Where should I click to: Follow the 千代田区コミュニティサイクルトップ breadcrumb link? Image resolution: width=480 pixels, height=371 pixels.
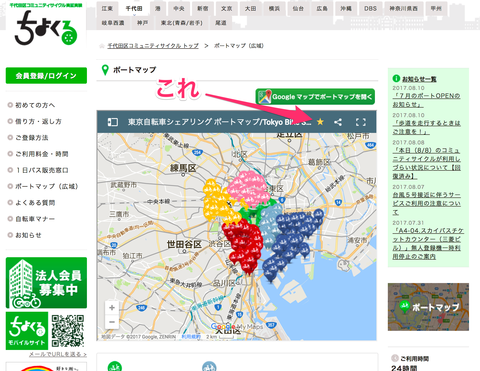pos(153,46)
